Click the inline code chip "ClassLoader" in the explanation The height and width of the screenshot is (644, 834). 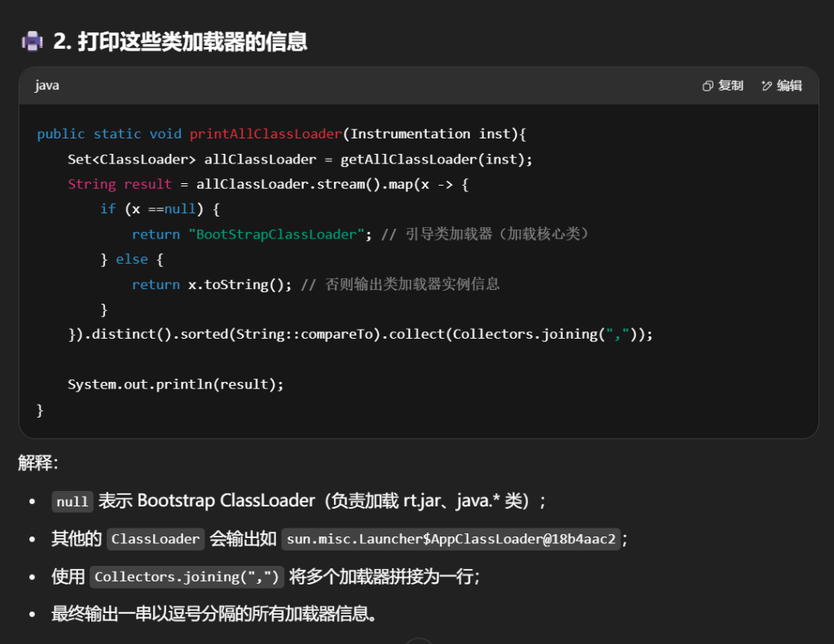click(156, 539)
